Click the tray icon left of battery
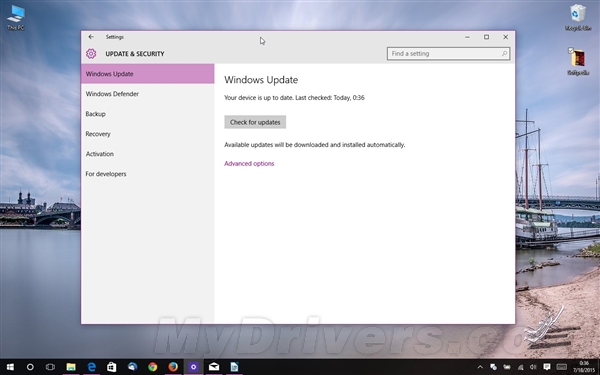 coord(494,367)
